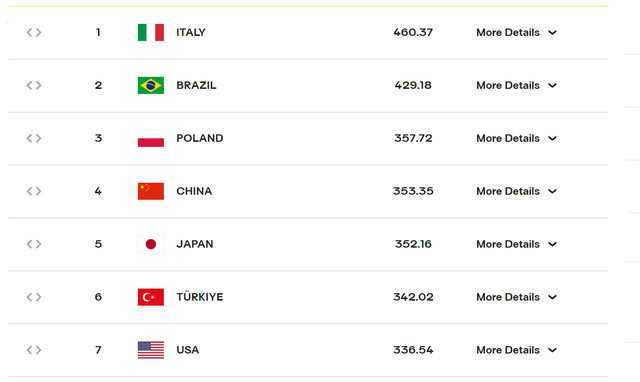
Task: Open the More Details chevron for China
Action: (552, 191)
